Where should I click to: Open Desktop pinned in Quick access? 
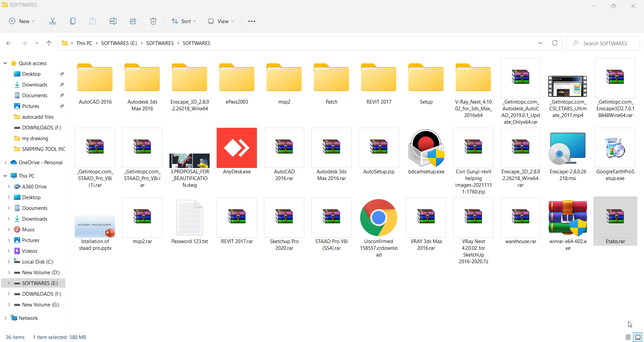click(31, 74)
